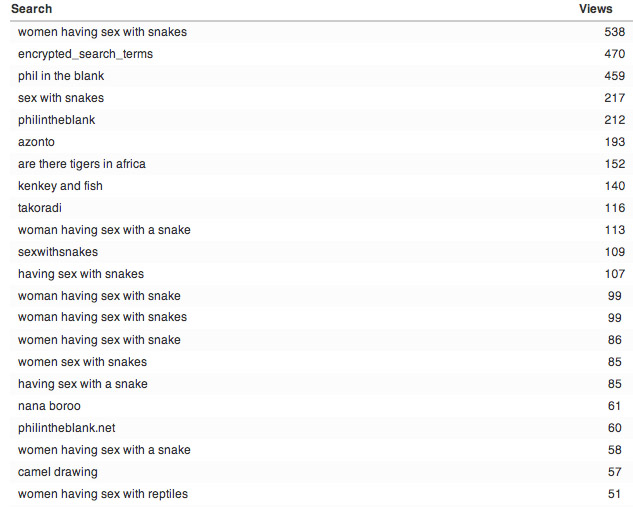The height and width of the screenshot is (507, 633).
Task: Open the 'nana boroo' search entry
Action: click(49, 406)
